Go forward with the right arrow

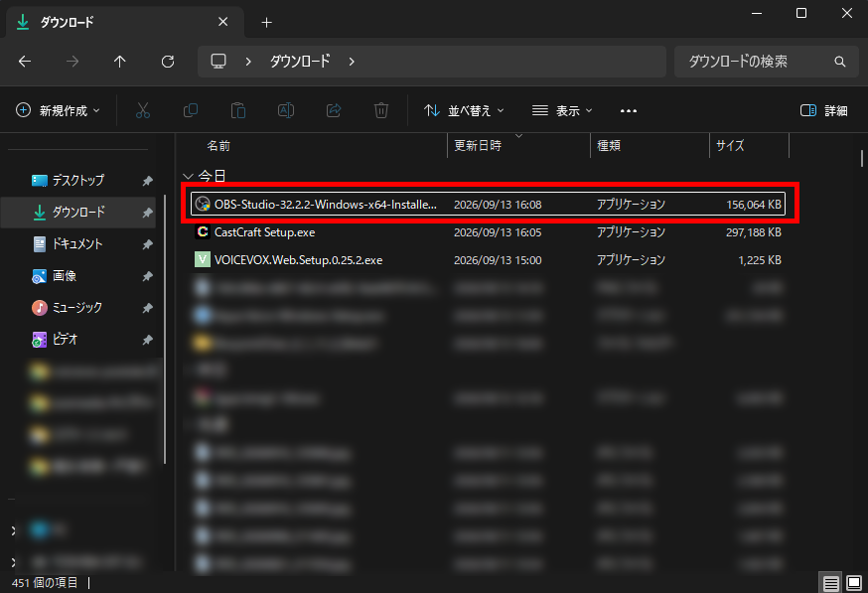click(72, 62)
